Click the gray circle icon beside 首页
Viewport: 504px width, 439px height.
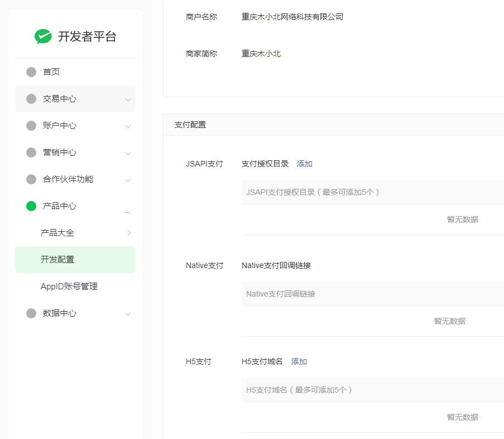(x=31, y=71)
